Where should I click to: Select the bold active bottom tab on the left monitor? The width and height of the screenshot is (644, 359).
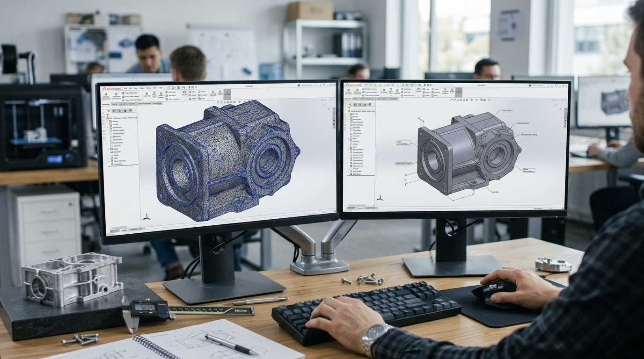[124, 230]
